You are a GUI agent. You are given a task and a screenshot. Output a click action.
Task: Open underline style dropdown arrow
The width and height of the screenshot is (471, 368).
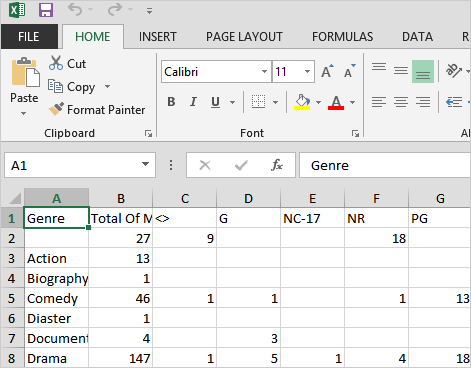(x=233, y=102)
